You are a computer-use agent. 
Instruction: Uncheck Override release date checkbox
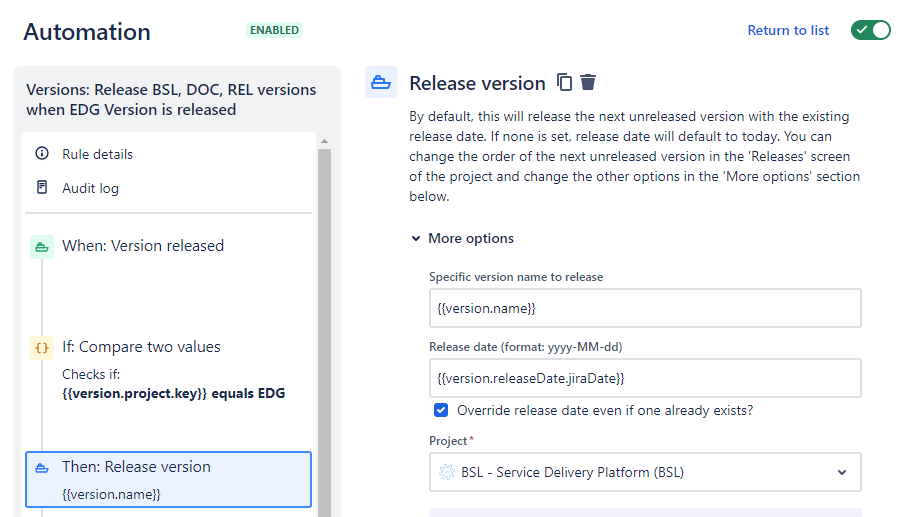pyautogui.click(x=441, y=410)
